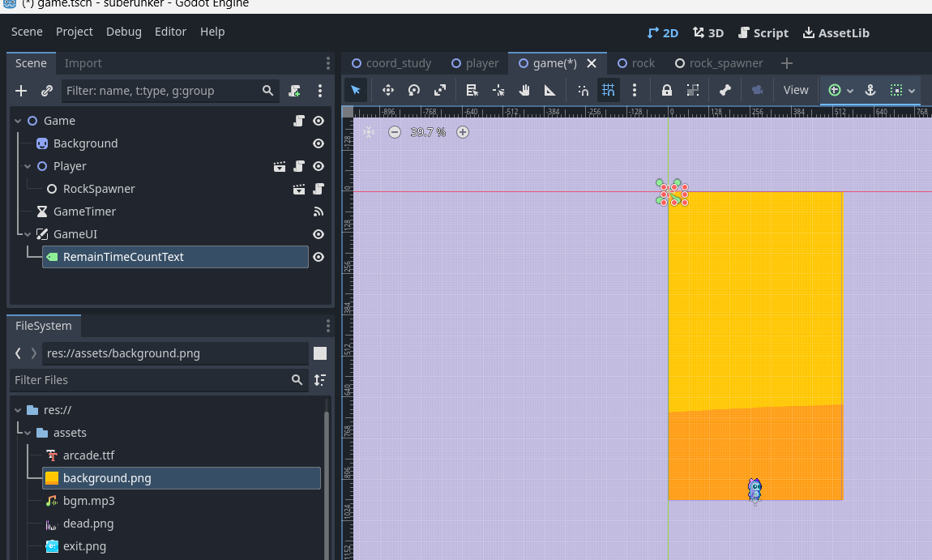The image size is (932, 560).
Task: Collapse the Player node children
Action: [28, 166]
